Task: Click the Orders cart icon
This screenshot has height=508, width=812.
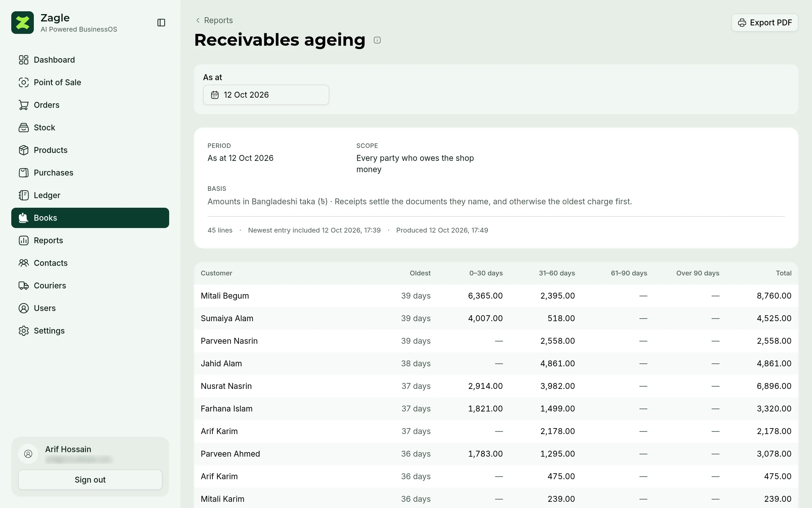Action: (23, 105)
